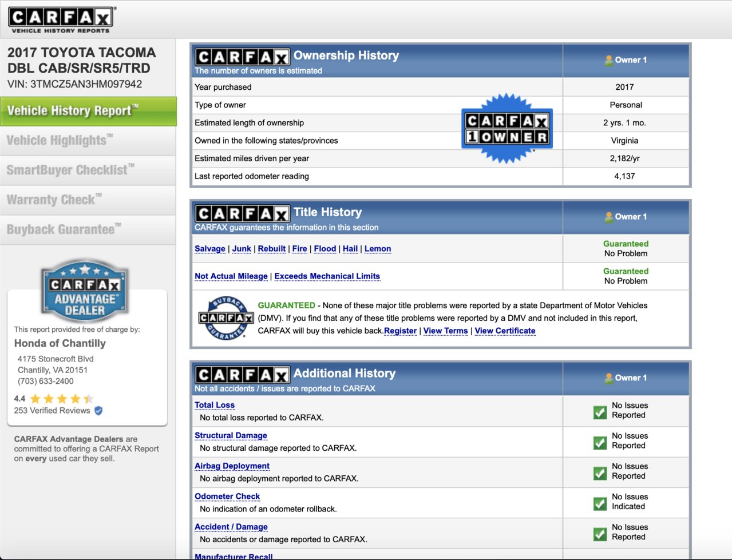Click the 4175 Stonecroft Blvd address

[x=56, y=359]
